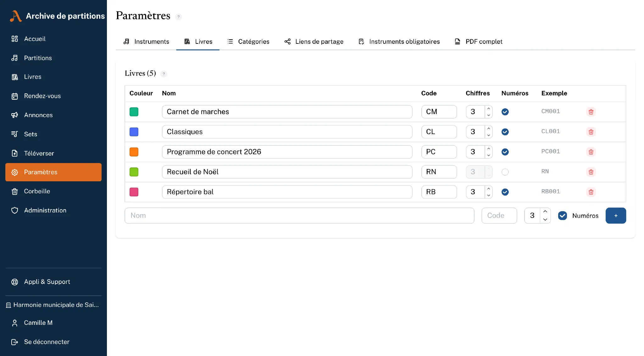Click the Partitions music note sidebar icon
Image resolution: width=644 pixels, height=356 pixels.
[14, 58]
